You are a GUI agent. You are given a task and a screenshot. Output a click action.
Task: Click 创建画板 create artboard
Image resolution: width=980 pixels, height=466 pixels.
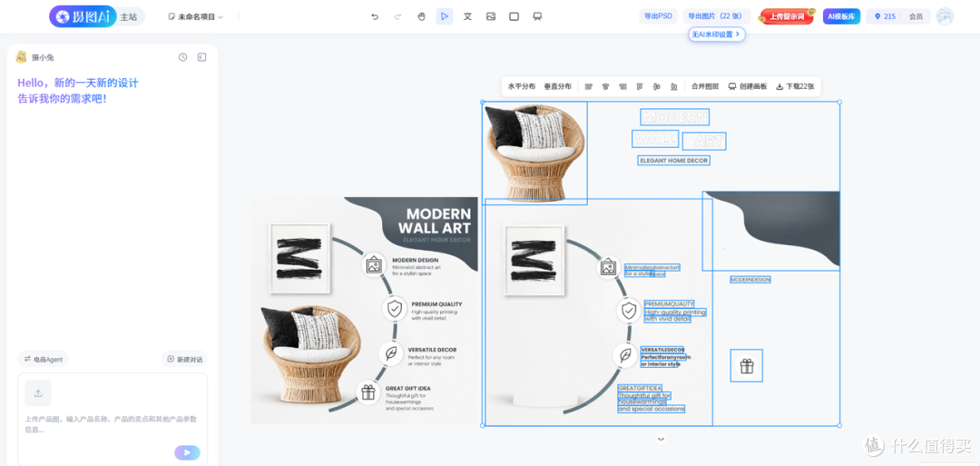[x=748, y=87]
